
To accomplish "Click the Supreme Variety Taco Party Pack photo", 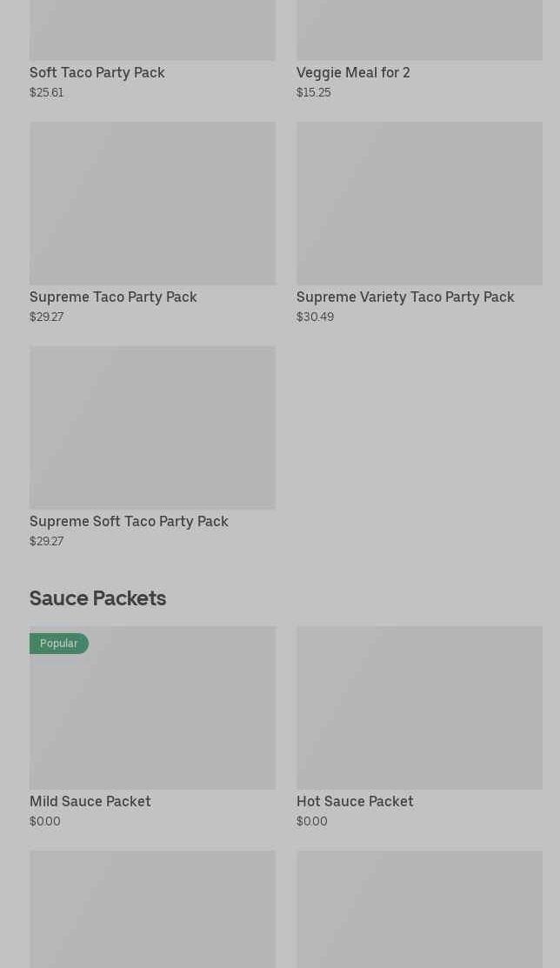I will pyautogui.click(x=419, y=203).
